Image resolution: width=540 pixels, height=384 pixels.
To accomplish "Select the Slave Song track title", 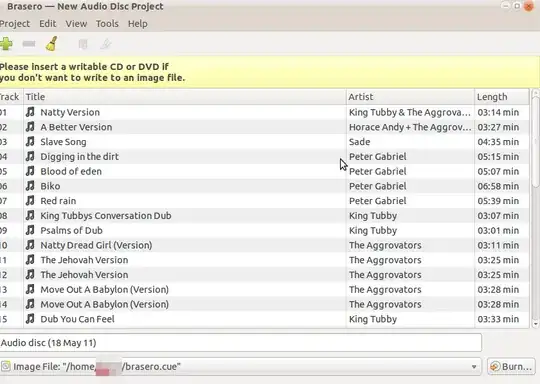I will pos(63,142).
